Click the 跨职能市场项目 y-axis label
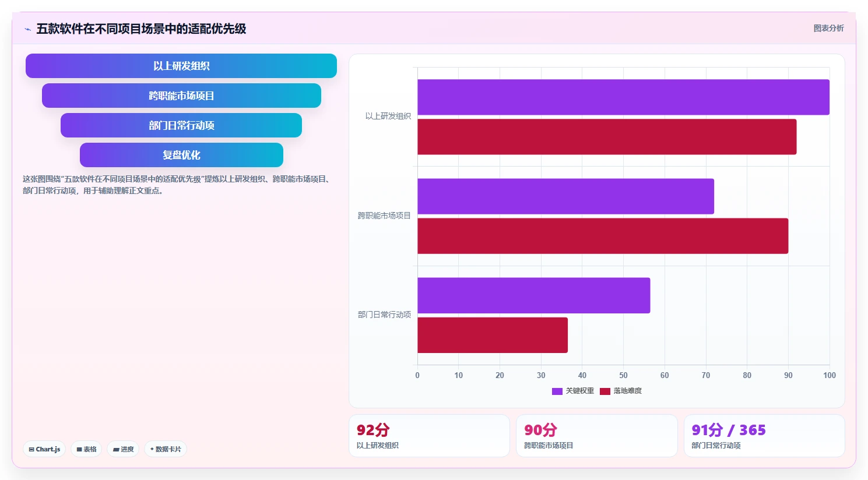This screenshot has height=480, width=868. [384, 216]
